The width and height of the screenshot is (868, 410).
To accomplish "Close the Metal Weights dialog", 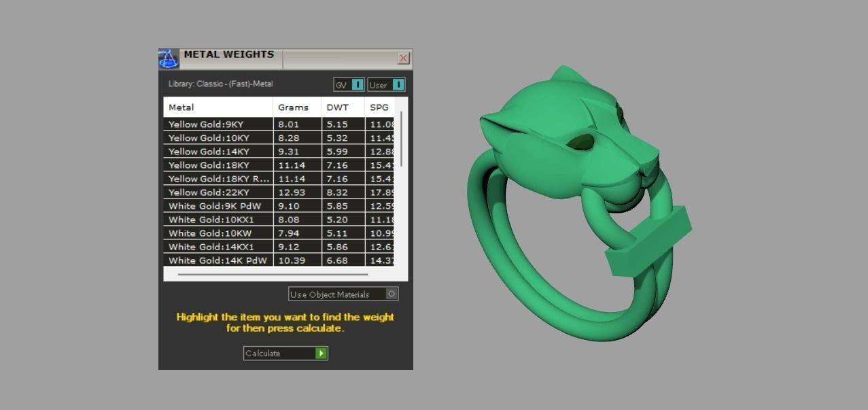I will point(404,58).
